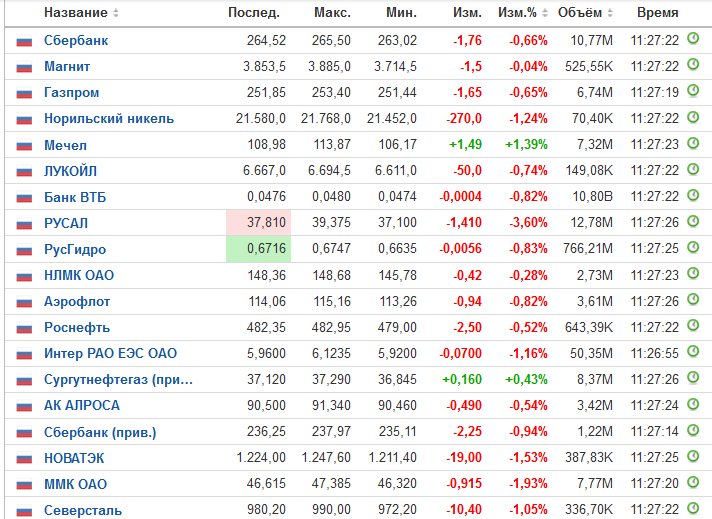Open the Аэрофлот stock link
The image size is (712, 519).
click(77, 302)
